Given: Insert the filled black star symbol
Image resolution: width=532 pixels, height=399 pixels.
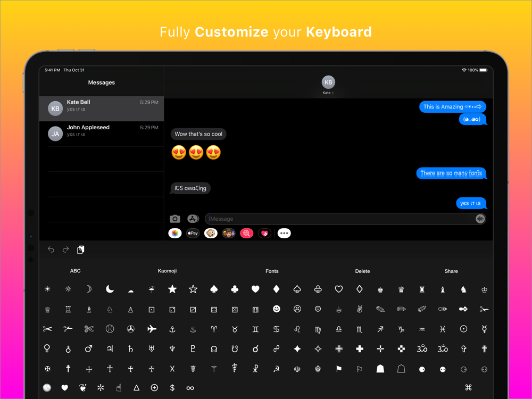Looking at the screenshot, I should point(172,289).
